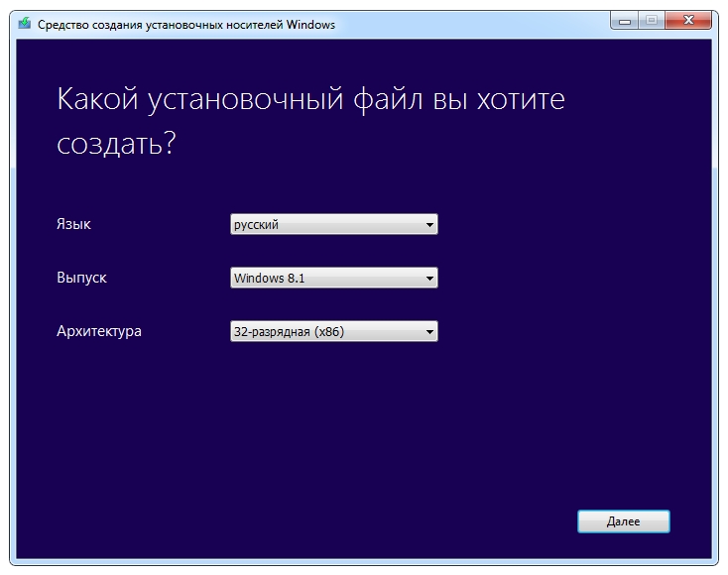Select the '32-разрядная (x86)' value text
Image resolution: width=728 pixels, height=575 pixels.
click(x=289, y=332)
